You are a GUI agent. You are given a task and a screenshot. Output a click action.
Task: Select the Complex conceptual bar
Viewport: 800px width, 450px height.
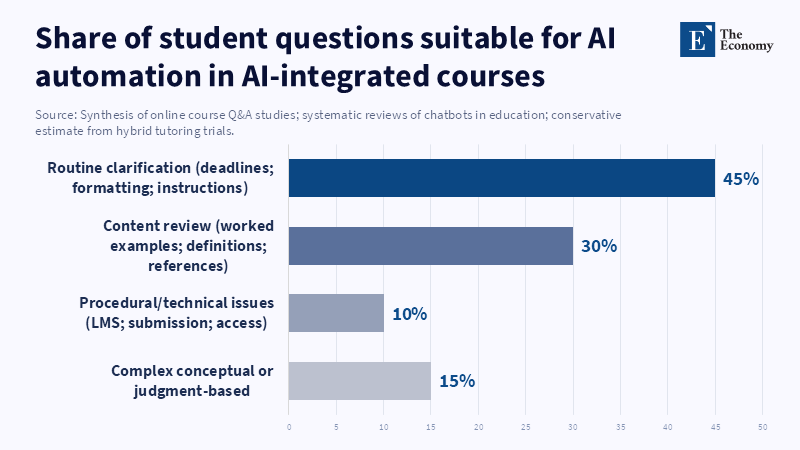click(360, 381)
